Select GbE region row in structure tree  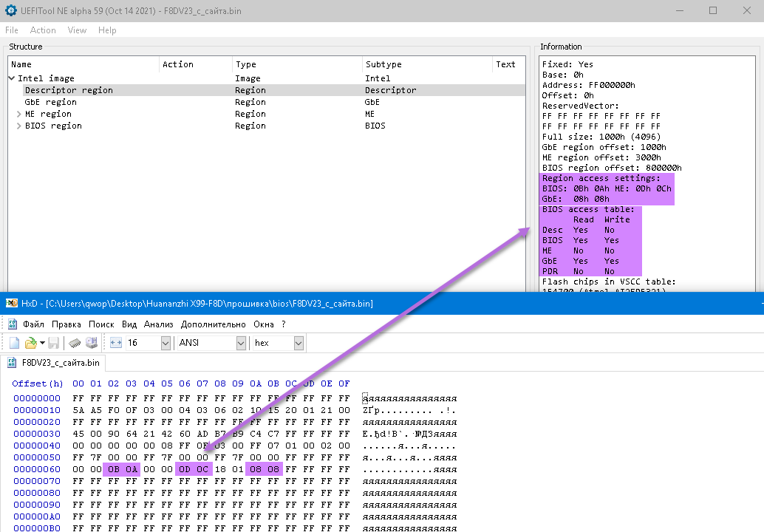pyautogui.click(x=267, y=102)
